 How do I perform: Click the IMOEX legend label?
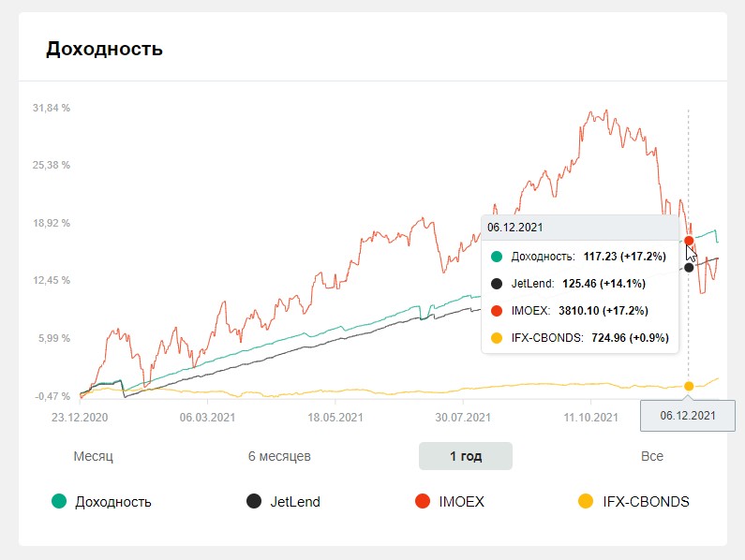point(461,502)
